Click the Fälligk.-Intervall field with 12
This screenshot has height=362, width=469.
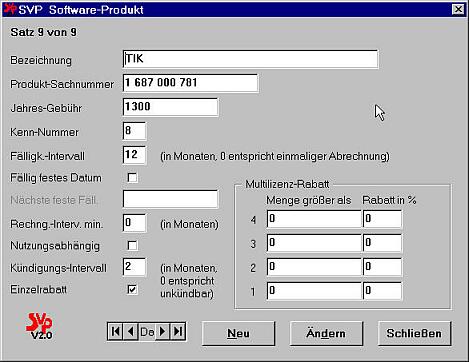pos(134,155)
